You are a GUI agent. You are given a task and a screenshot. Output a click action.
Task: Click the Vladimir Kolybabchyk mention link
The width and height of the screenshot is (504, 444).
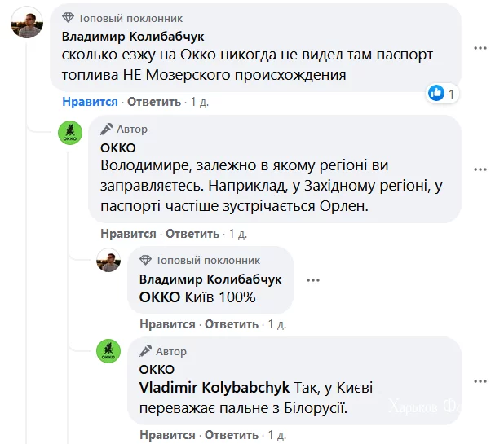point(211,387)
